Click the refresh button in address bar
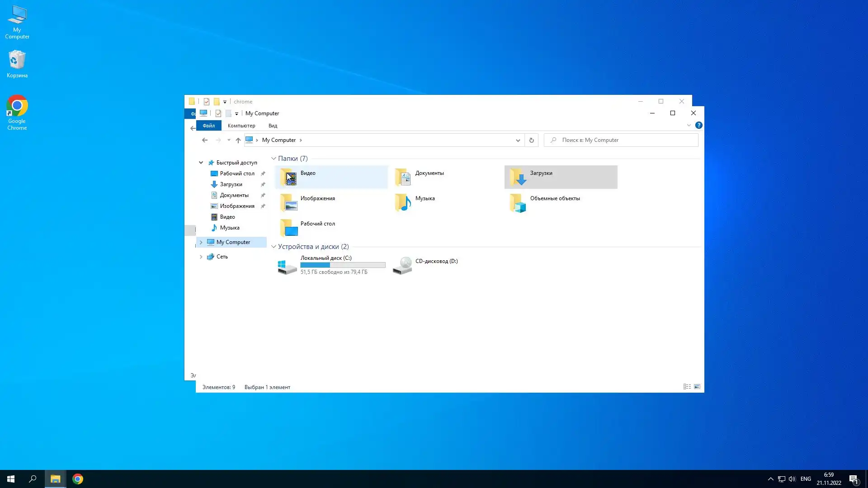This screenshot has height=488, width=868. pos(532,140)
